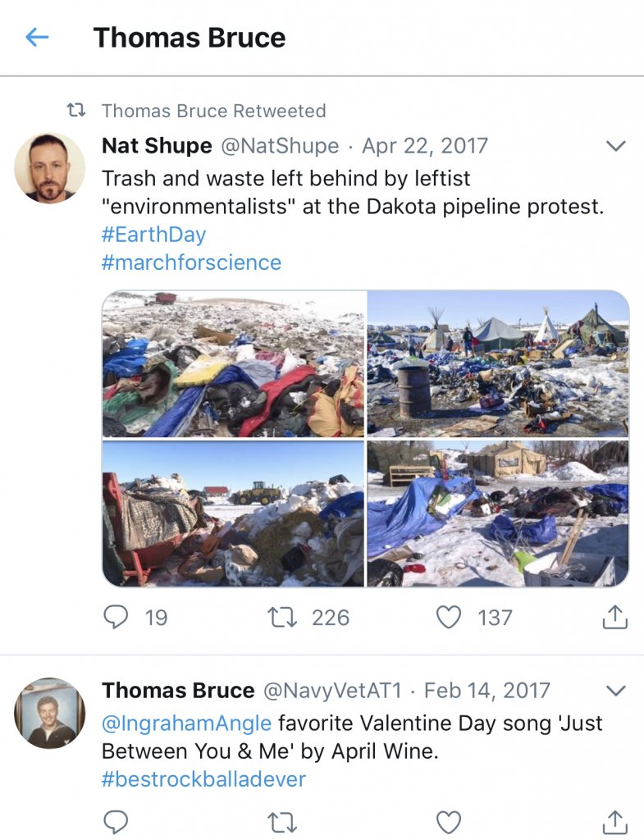Like the Valentine Day song tweet
This screenshot has height=840, width=644.
(449, 821)
